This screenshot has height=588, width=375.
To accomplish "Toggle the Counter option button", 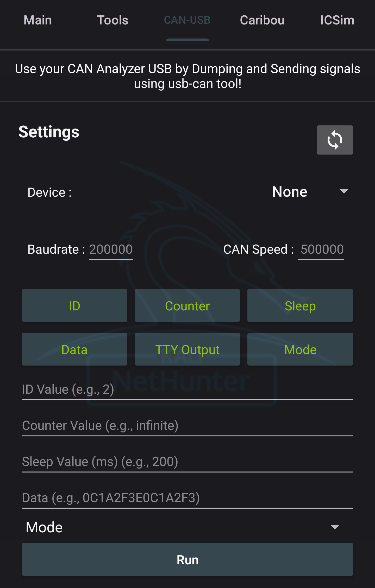I will pyautogui.click(x=187, y=305).
